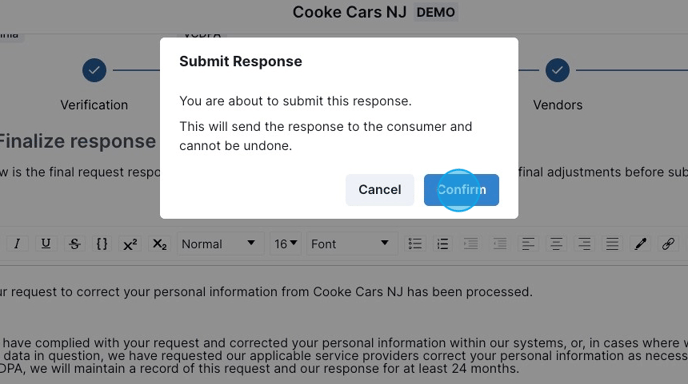Open the text color picker pen icon
This screenshot has height=384, width=688.
[x=640, y=244]
